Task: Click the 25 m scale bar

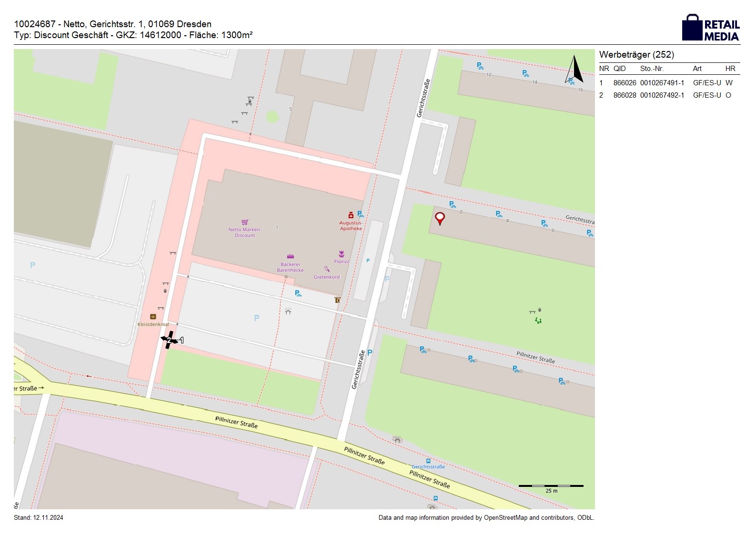Action: point(551,486)
